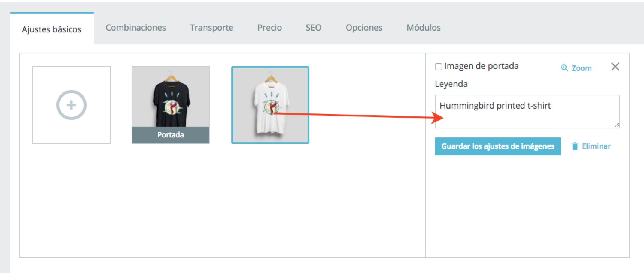The width and height of the screenshot is (644, 273).
Task: Click inside the Leyenda text field
Action: click(527, 112)
